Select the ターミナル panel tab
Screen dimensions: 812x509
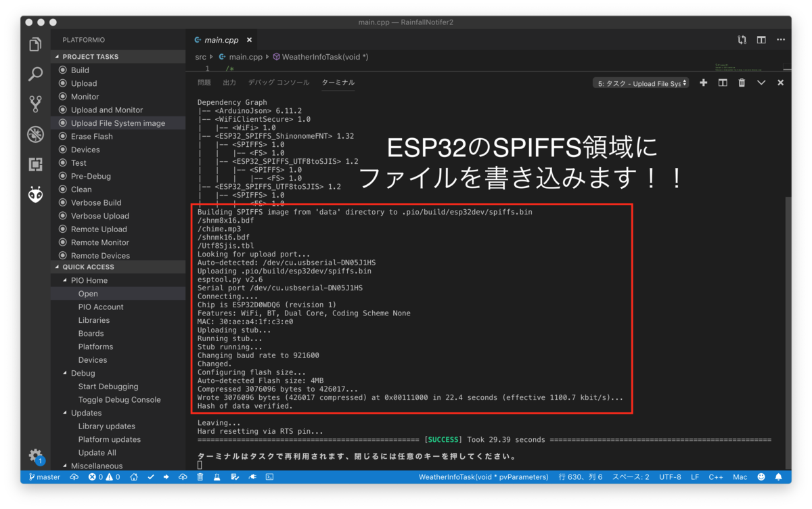pyautogui.click(x=338, y=83)
